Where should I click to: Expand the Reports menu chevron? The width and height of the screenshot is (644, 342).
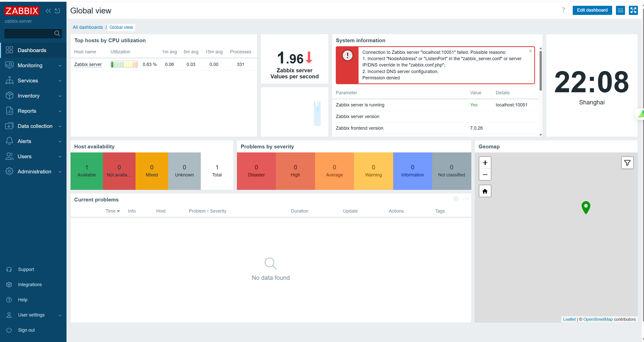click(x=60, y=111)
